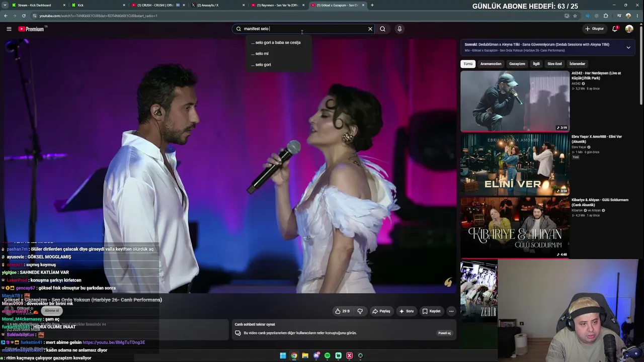Open the Elini Ver video thumbnail
Viewport: 644px width, 362px height.
tap(515, 164)
